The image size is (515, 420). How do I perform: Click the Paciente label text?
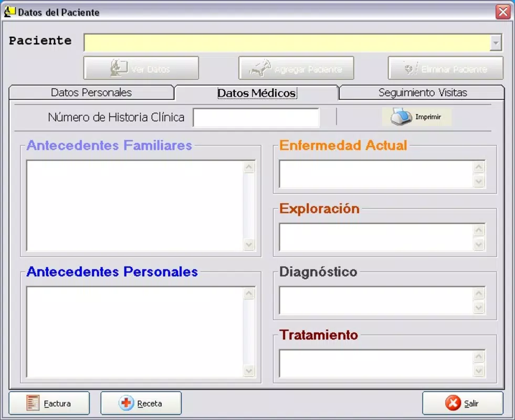click(x=40, y=41)
